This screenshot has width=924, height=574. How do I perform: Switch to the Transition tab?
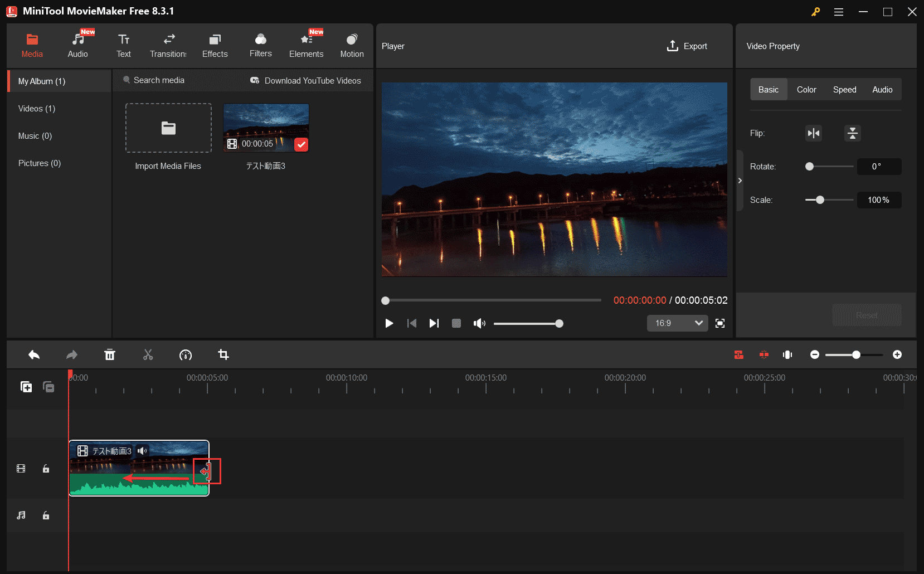tap(168, 46)
